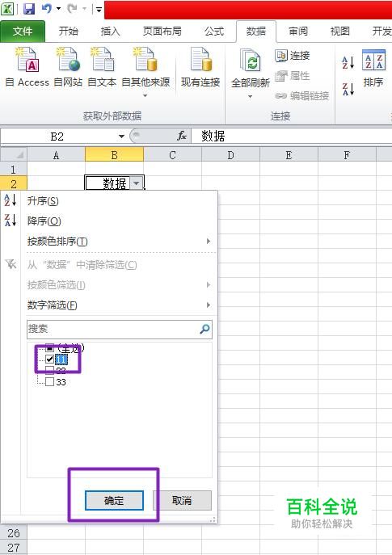This screenshot has width=392, height=555.
Task: Switch to the 插入 tab
Action: [x=110, y=32]
